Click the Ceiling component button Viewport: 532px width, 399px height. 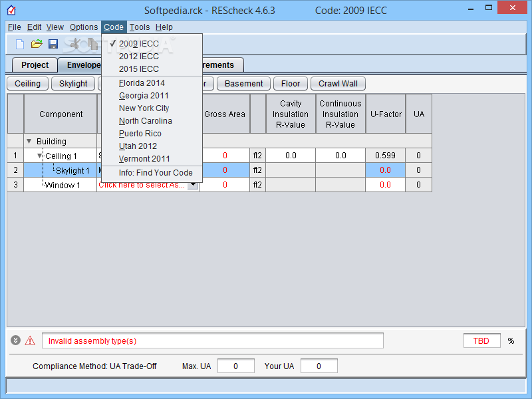(27, 84)
